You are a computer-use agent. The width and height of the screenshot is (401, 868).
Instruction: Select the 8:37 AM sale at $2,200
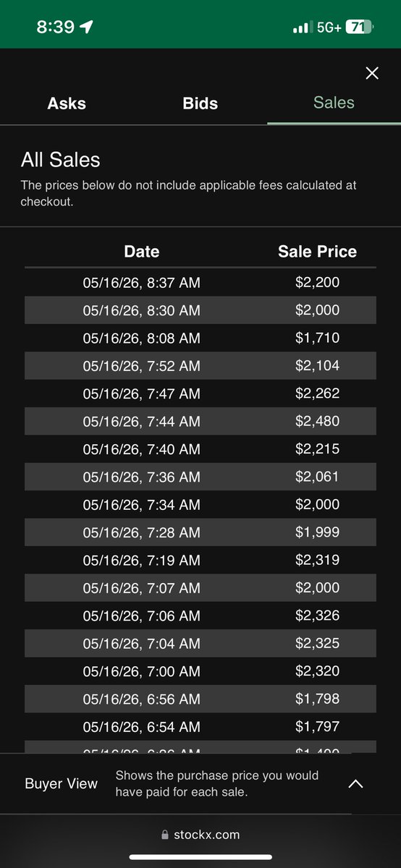(x=200, y=282)
